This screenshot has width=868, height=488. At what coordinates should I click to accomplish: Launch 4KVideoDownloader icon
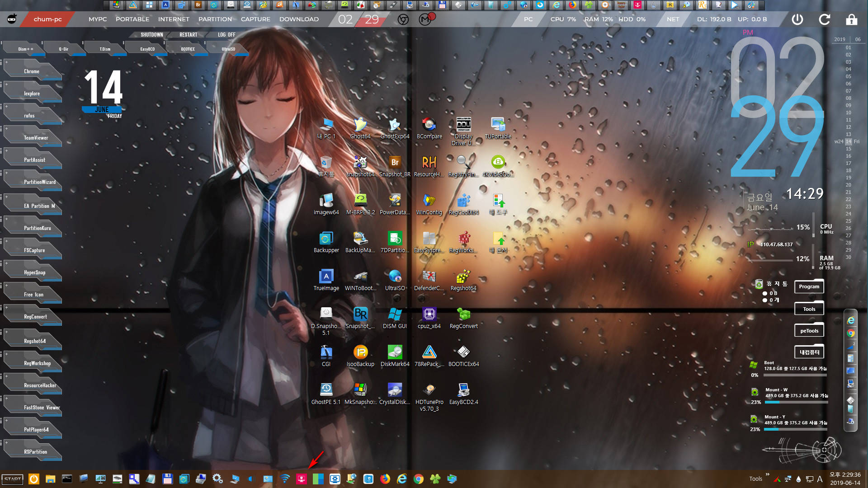click(x=498, y=166)
